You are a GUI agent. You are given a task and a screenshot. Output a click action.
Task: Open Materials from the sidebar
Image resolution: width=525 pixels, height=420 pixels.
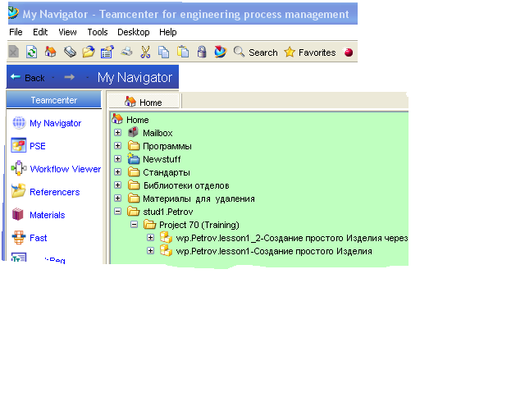click(x=48, y=215)
